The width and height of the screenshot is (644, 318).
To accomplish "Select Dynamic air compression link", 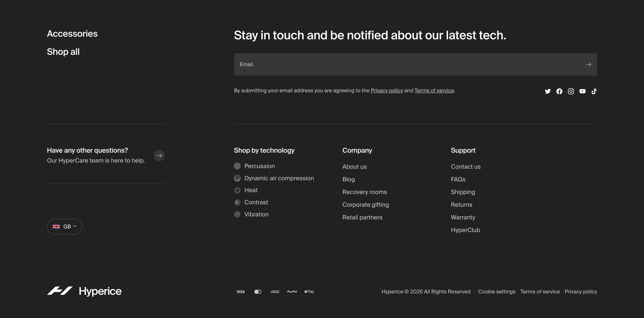I will [x=279, y=178].
